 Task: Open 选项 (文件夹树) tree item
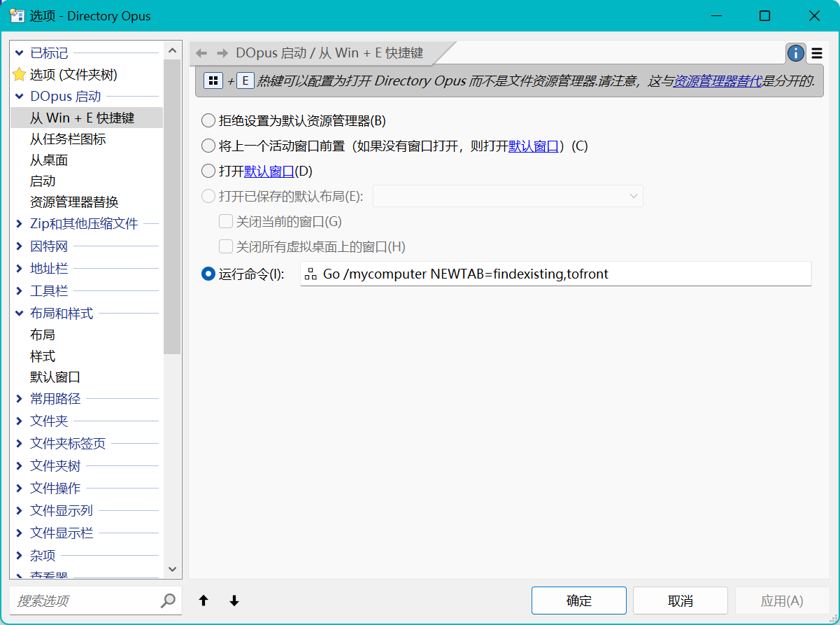(73, 74)
